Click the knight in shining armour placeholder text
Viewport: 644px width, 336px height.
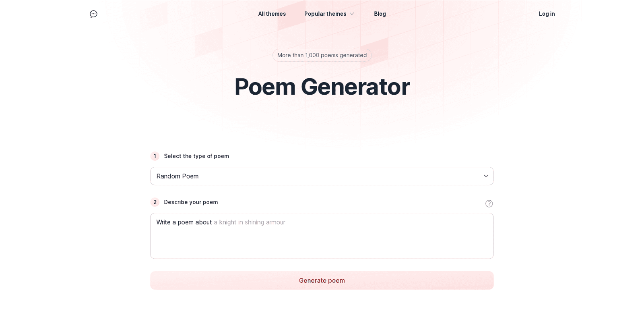[250, 222]
